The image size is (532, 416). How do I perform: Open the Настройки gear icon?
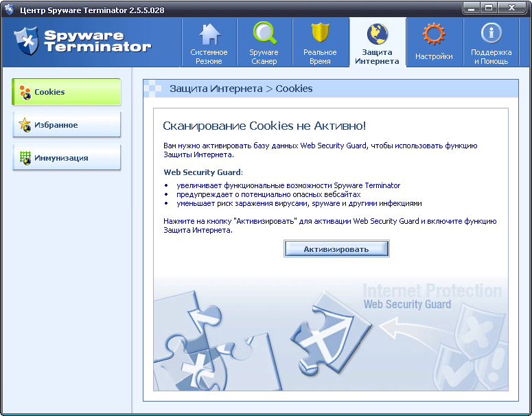(434, 34)
